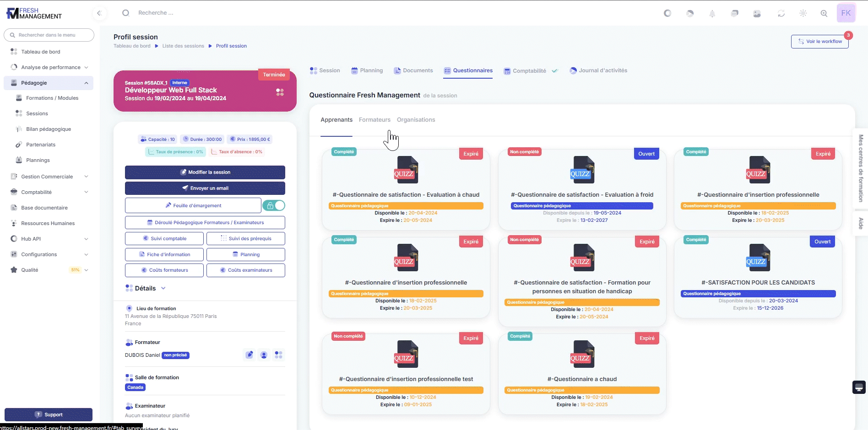Click the Recherche search field at top

[156, 13]
